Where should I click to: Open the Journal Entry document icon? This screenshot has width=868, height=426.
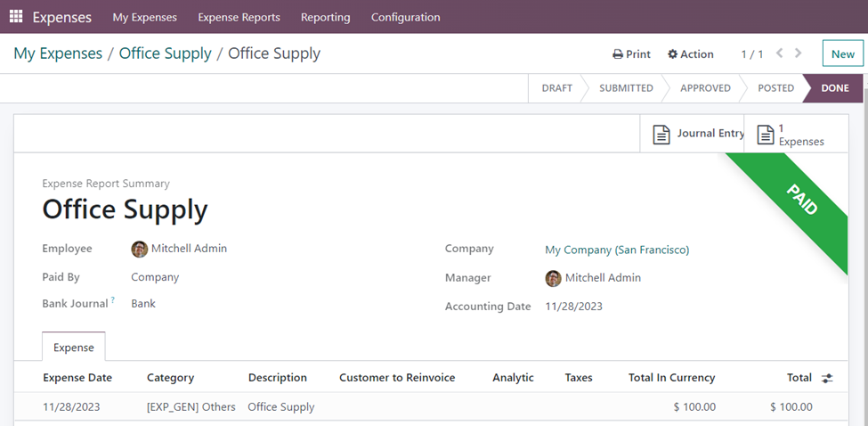[661, 134]
